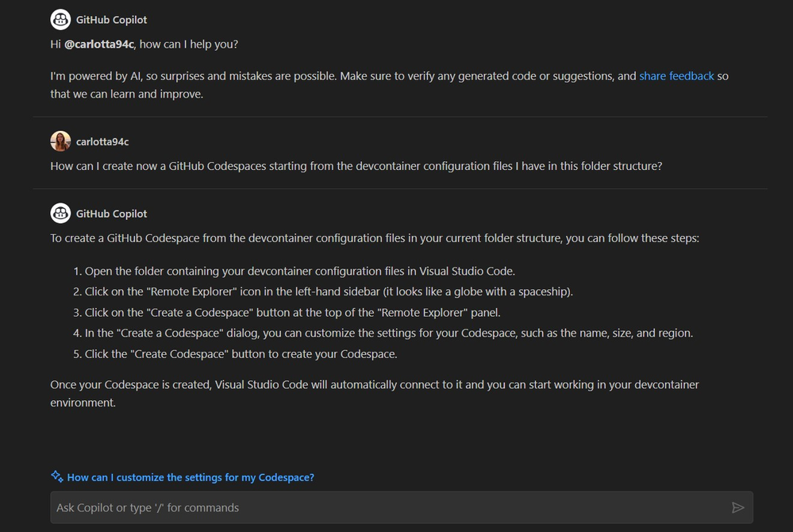The width and height of the screenshot is (793, 532).
Task: Click the send arrow icon in chat input
Action: coord(737,507)
